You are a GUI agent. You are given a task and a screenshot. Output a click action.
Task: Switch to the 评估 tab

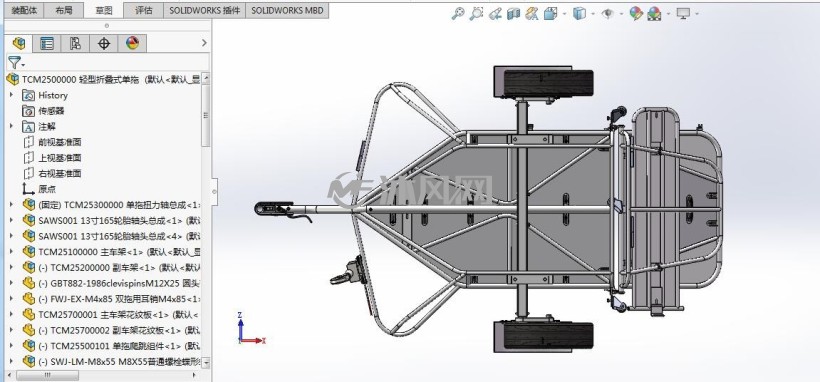point(144,10)
